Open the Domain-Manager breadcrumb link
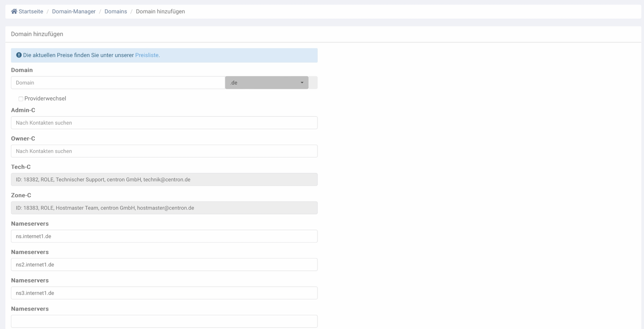This screenshot has height=329, width=644. click(74, 12)
